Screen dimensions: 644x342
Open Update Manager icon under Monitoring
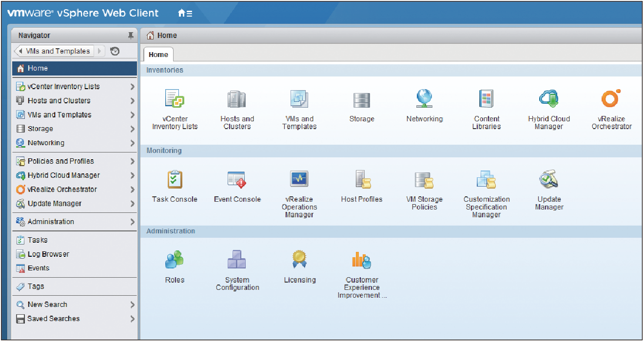click(x=549, y=180)
